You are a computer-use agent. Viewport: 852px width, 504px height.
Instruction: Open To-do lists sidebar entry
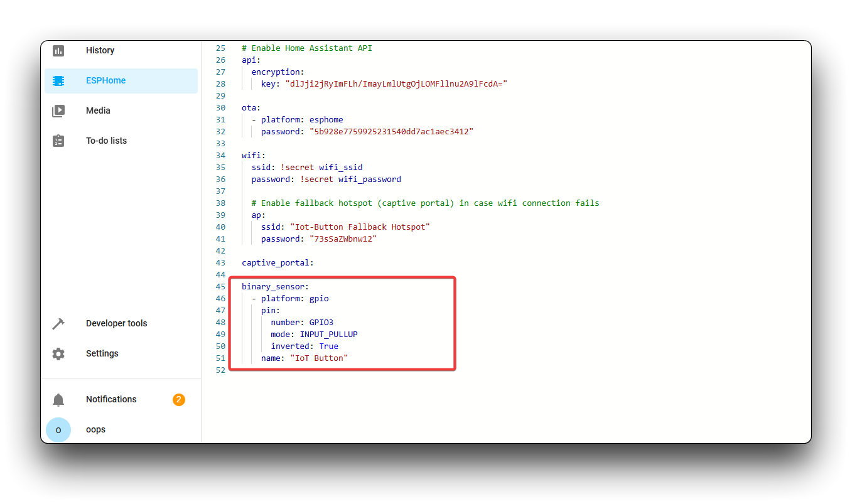tap(106, 141)
